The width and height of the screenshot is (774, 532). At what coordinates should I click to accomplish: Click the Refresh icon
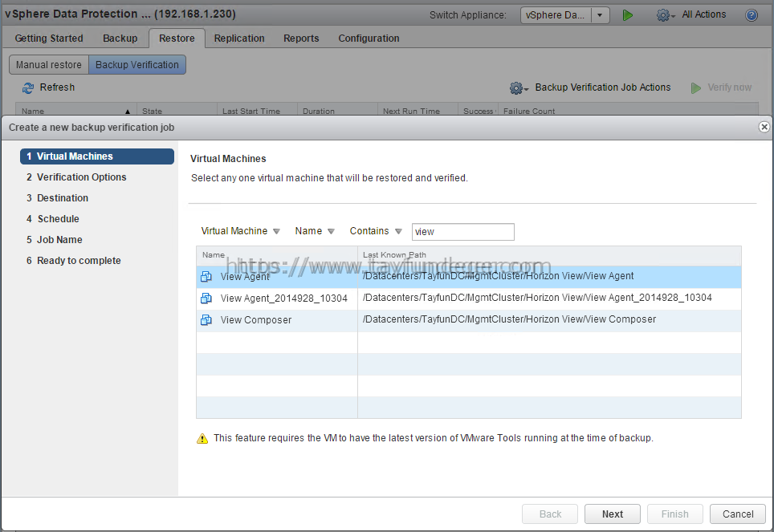point(27,87)
